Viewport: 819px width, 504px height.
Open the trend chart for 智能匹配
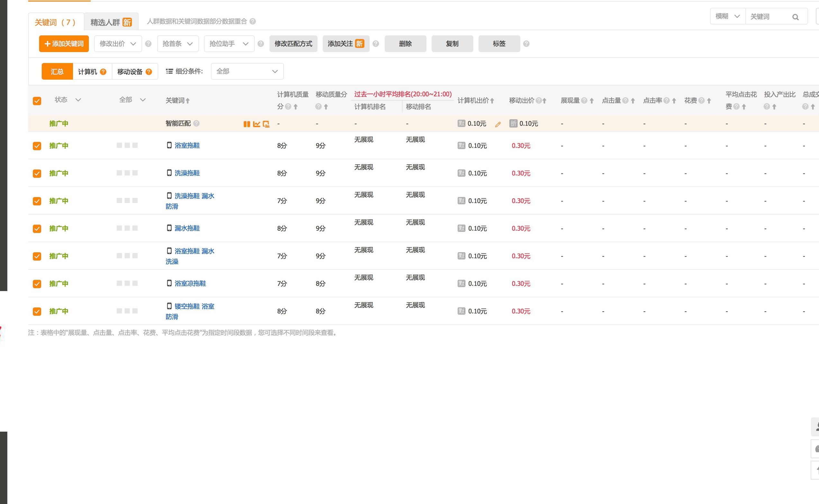256,124
